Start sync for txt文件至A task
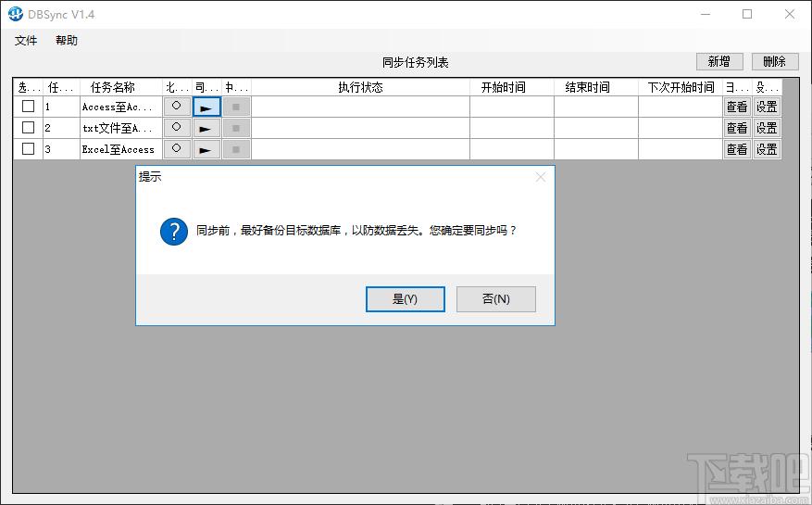This screenshot has width=812, height=505. [x=206, y=128]
